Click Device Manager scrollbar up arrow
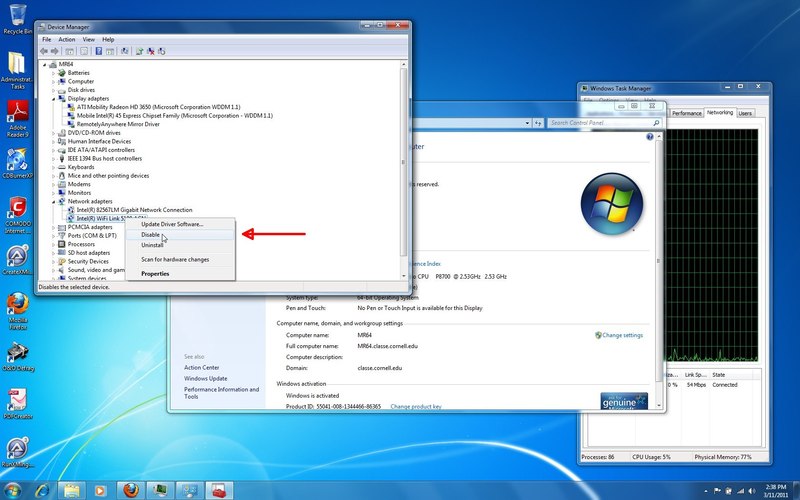Image resolution: width=800 pixels, height=500 pixels. 404,64
